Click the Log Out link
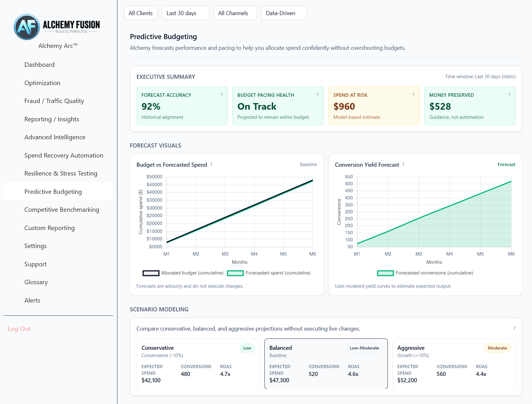 [x=19, y=329]
